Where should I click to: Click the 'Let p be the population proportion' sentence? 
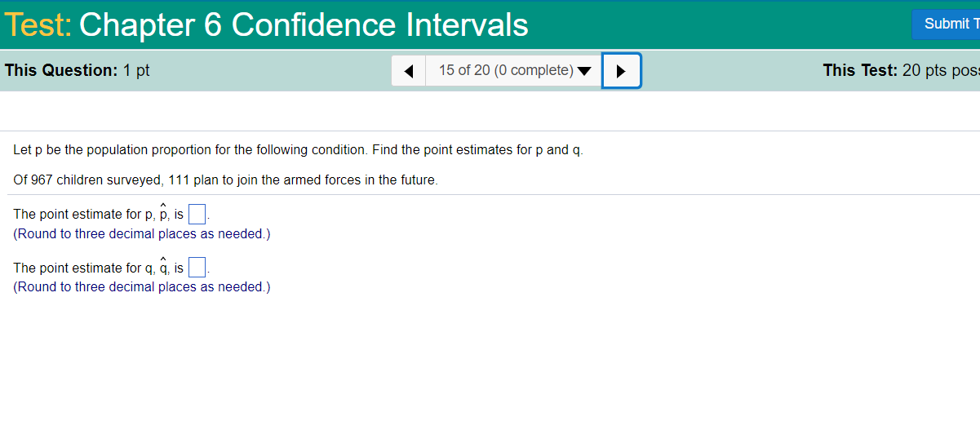[x=299, y=150]
